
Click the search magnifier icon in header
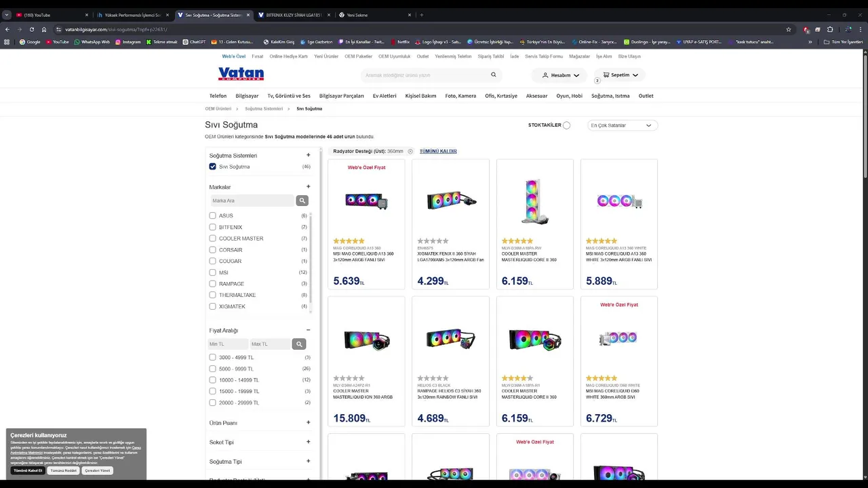point(493,75)
